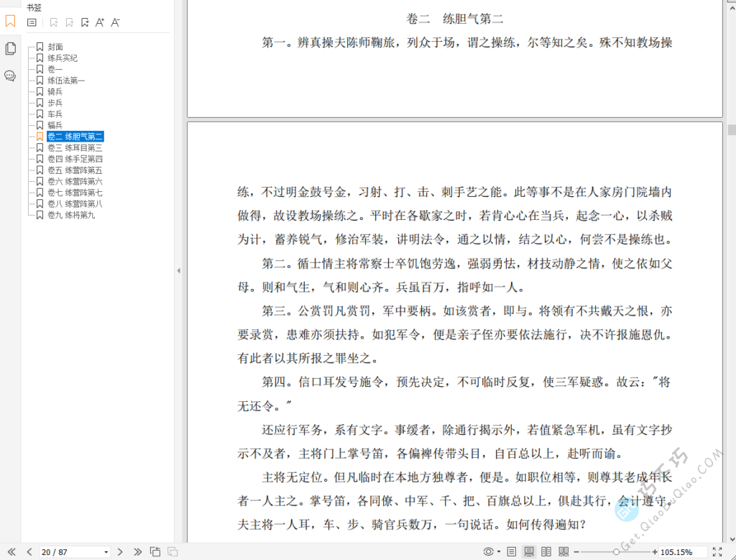Viewport: 736px width, 560px height.
Task: Open the bookmark panel options menu icon
Action: [x=32, y=22]
